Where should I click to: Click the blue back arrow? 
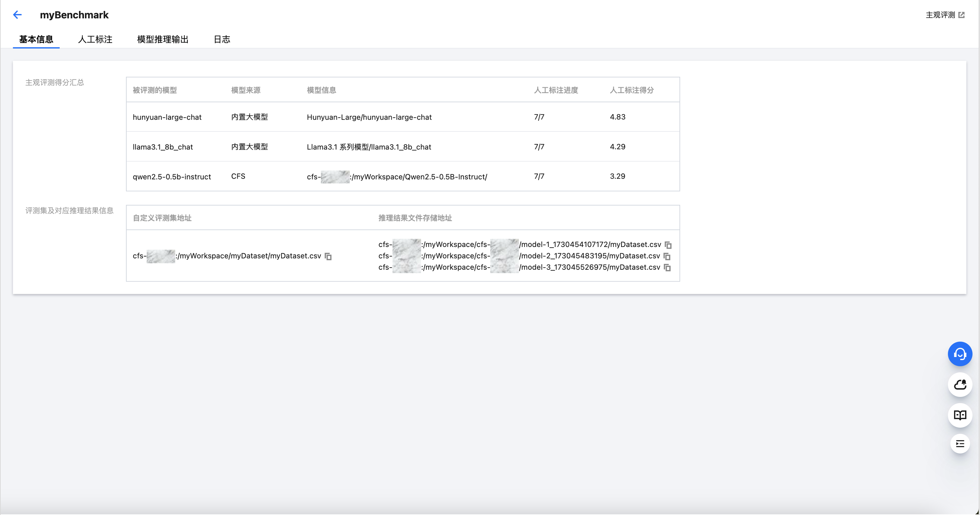pyautogui.click(x=18, y=15)
